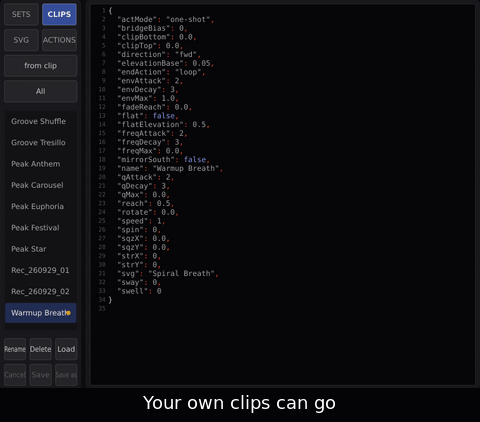Screen dimensions: 480x422
Task: Choose Peak Carousel in the list
Action: click(41, 185)
